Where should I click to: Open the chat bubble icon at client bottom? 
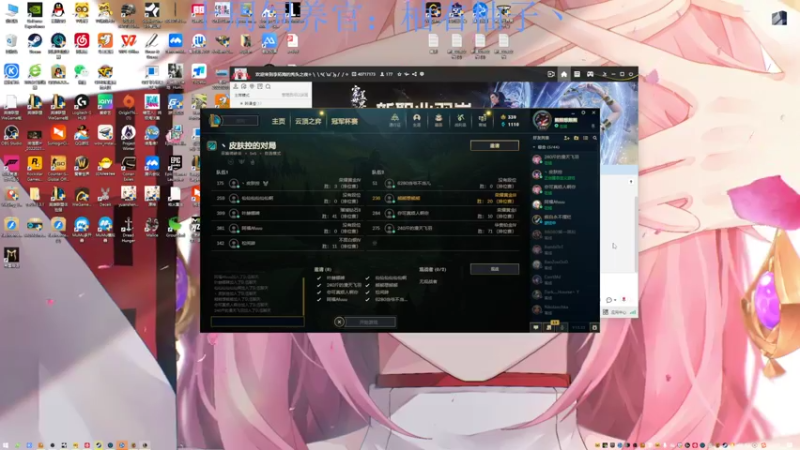[x=536, y=327]
